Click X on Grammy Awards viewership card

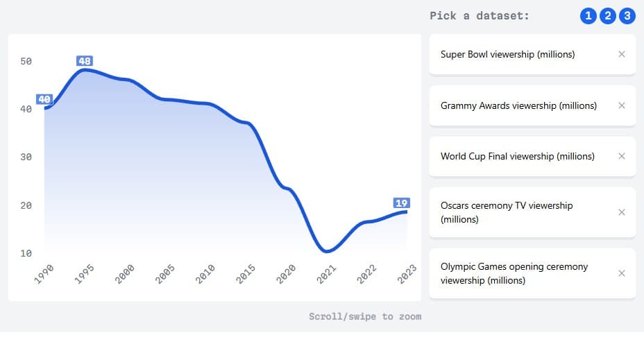tap(621, 105)
